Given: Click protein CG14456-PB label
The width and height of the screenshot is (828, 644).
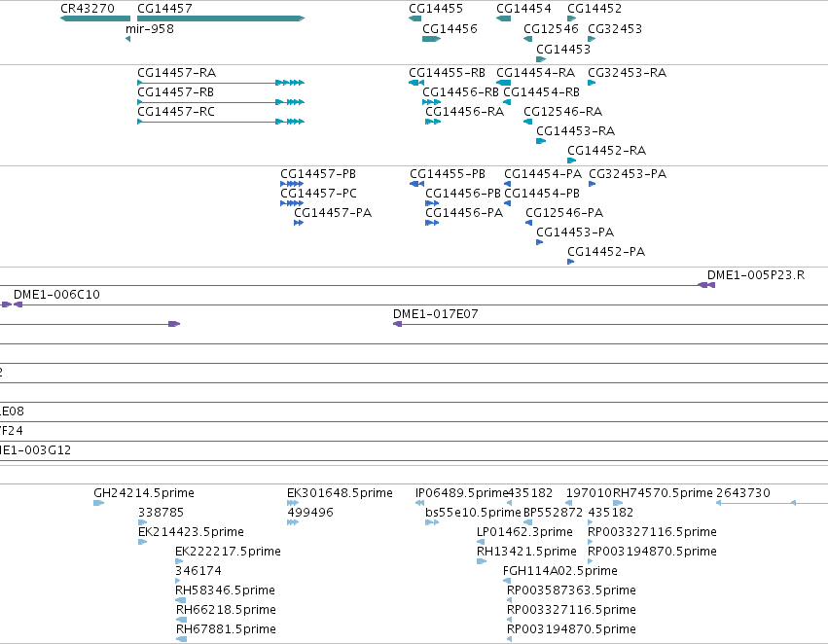Looking at the screenshot, I should (x=463, y=194).
